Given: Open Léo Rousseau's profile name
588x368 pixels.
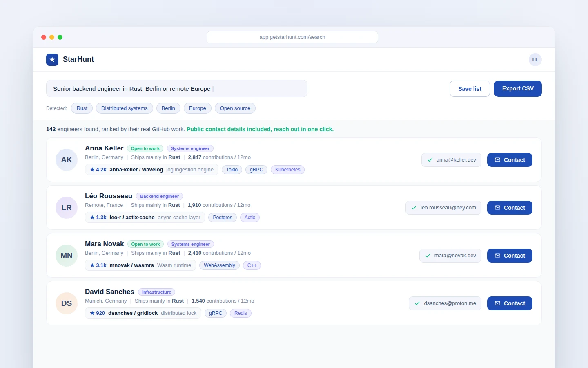Looking at the screenshot, I should click(x=109, y=196).
